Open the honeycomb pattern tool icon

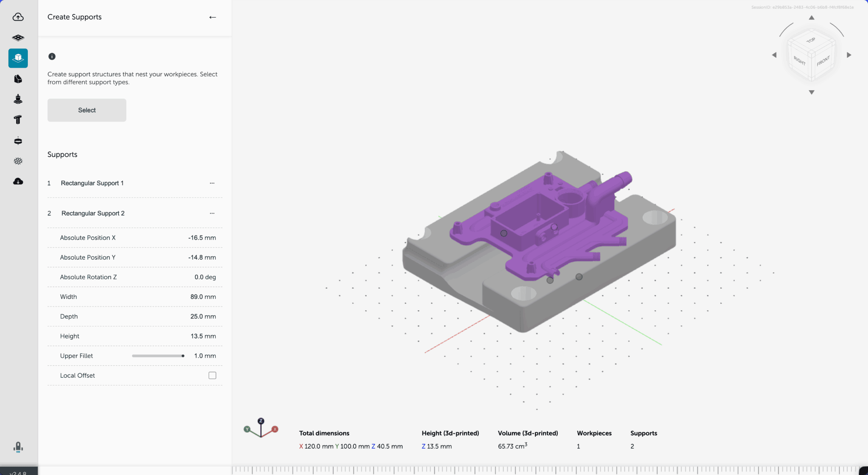tap(18, 161)
